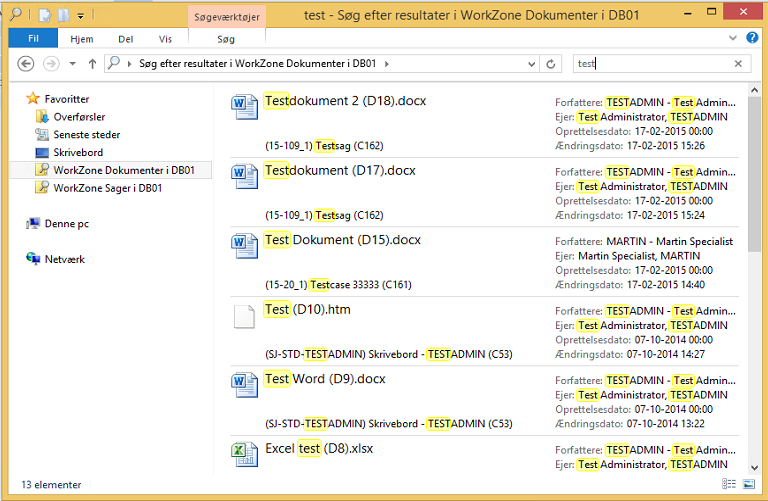Image resolution: width=768 pixels, height=501 pixels.
Task: Select the Word icon for Test Dokument (D15).docx
Action: (244, 245)
